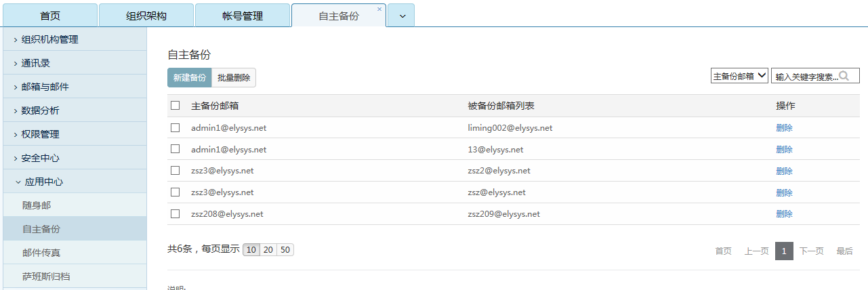Expand 组织机构管理 in the sidebar

click(49, 39)
